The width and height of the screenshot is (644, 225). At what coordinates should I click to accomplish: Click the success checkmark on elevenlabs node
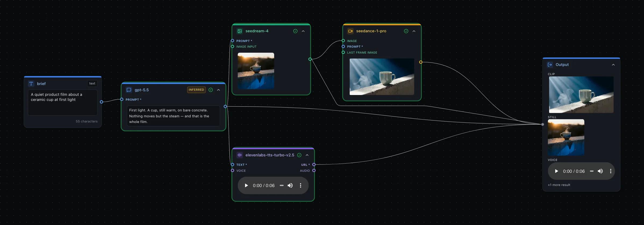299,155
